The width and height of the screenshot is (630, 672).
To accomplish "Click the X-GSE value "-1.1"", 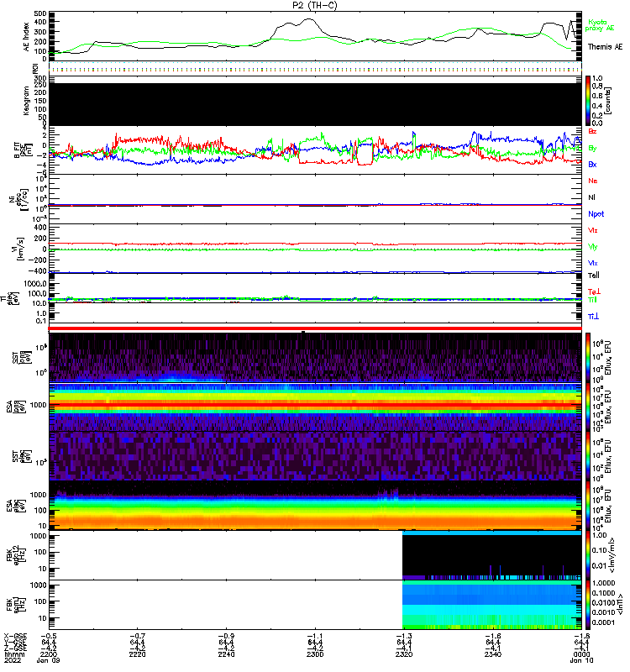I will tap(315, 636).
